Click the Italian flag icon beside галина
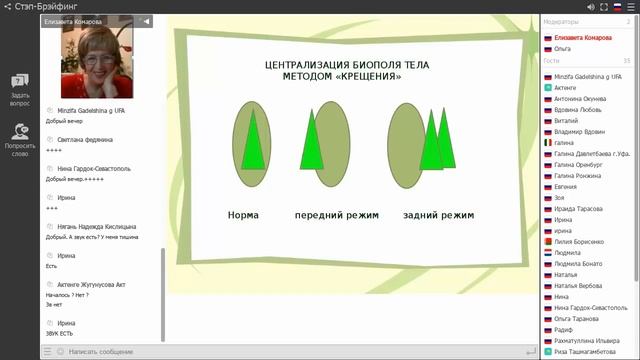 [548, 143]
